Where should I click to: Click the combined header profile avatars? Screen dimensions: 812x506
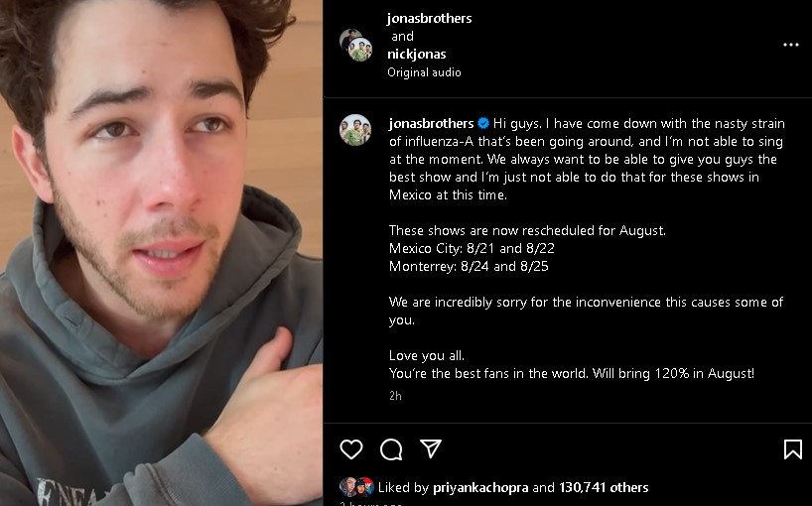(355, 45)
